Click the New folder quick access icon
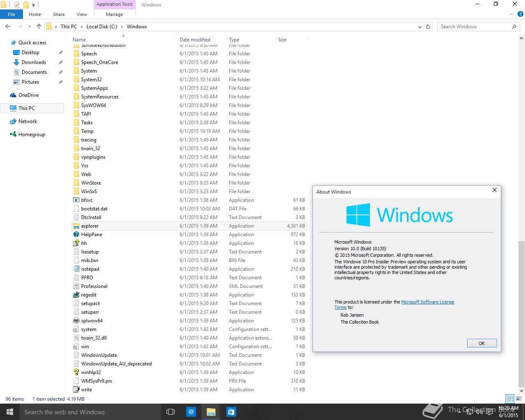 [26, 5]
